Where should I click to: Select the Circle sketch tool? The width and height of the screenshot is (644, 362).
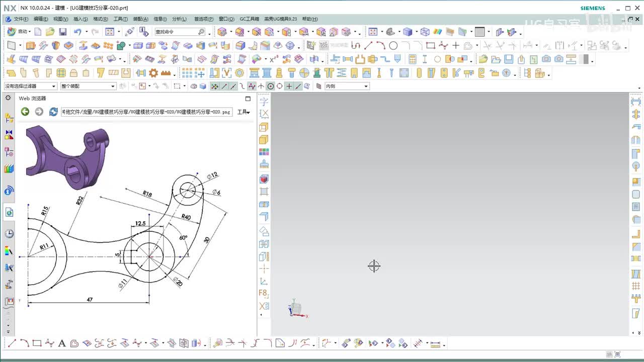pyautogui.click(x=393, y=45)
